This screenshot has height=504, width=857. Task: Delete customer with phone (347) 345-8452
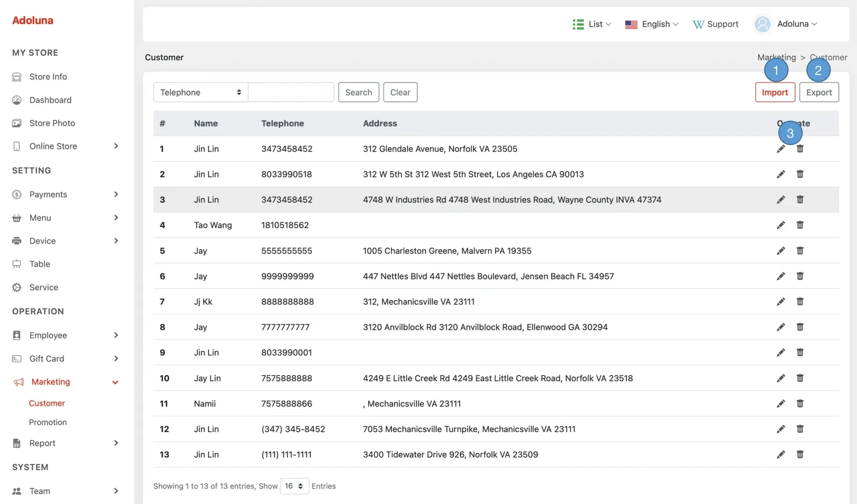tap(800, 429)
